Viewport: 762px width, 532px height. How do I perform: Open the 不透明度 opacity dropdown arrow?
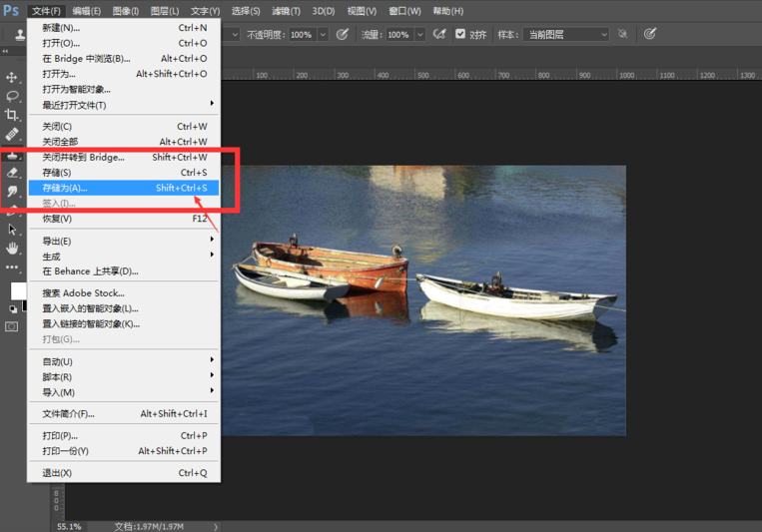[323, 34]
